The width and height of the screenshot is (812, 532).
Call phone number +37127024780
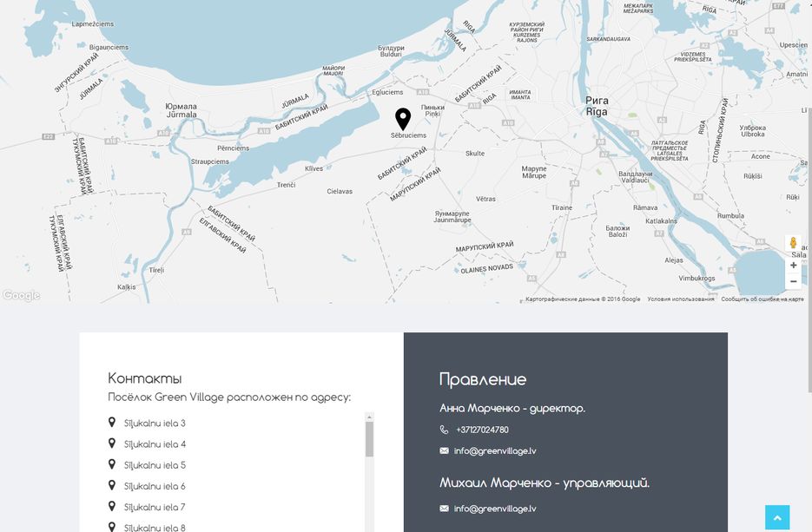(x=482, y=430)
